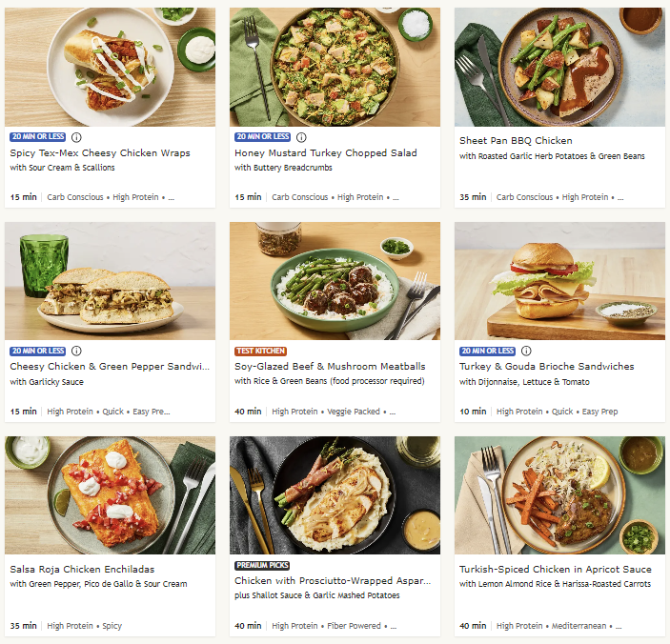
Task: Click the Test Kitchen badge
Action: [260, 351]
